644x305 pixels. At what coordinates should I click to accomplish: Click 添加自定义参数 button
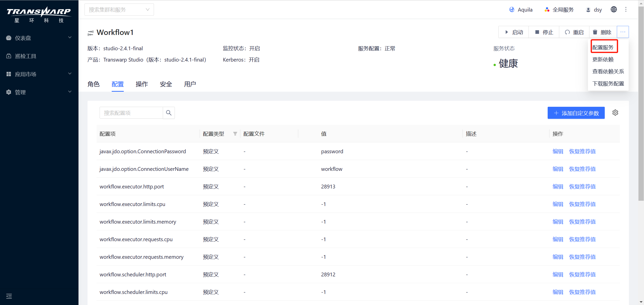[x=576, y=113]
